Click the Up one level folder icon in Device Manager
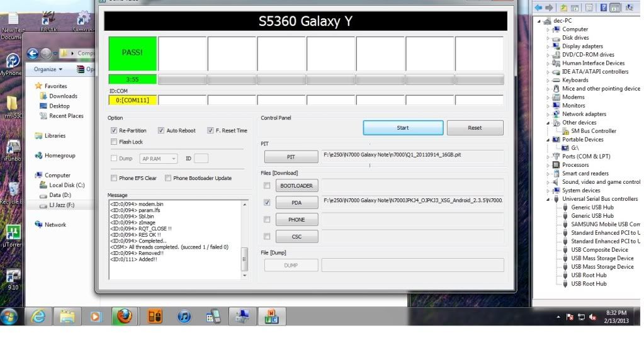Image resolution: width=644 pixels, height=362 pixels. coord(564,8)
